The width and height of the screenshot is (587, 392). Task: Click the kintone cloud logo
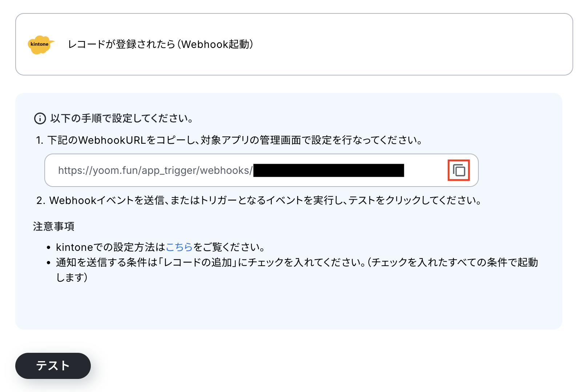(x=41, y=45)
